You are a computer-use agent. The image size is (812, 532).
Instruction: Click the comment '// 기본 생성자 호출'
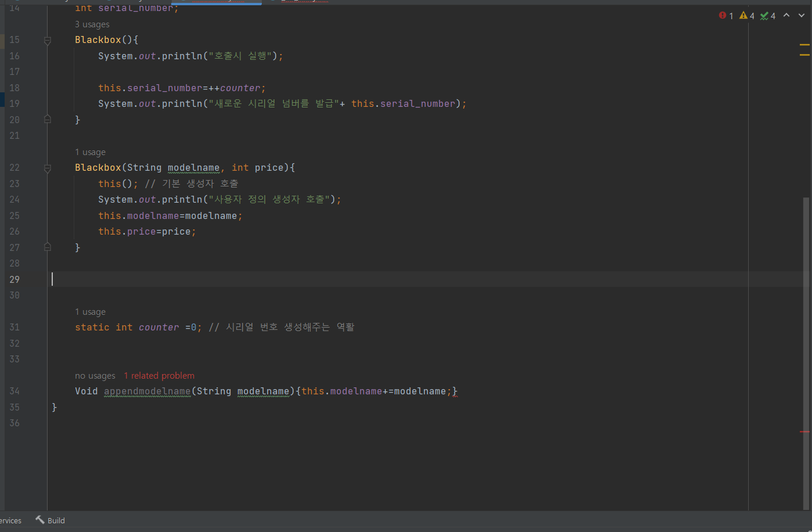[x=192, y=184]
